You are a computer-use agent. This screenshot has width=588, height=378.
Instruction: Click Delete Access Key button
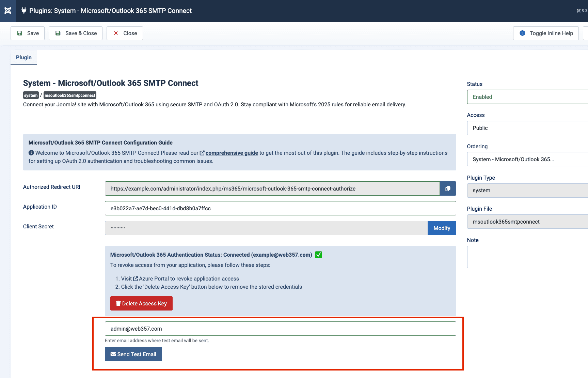pyautogui.click(x=141, y=303)
